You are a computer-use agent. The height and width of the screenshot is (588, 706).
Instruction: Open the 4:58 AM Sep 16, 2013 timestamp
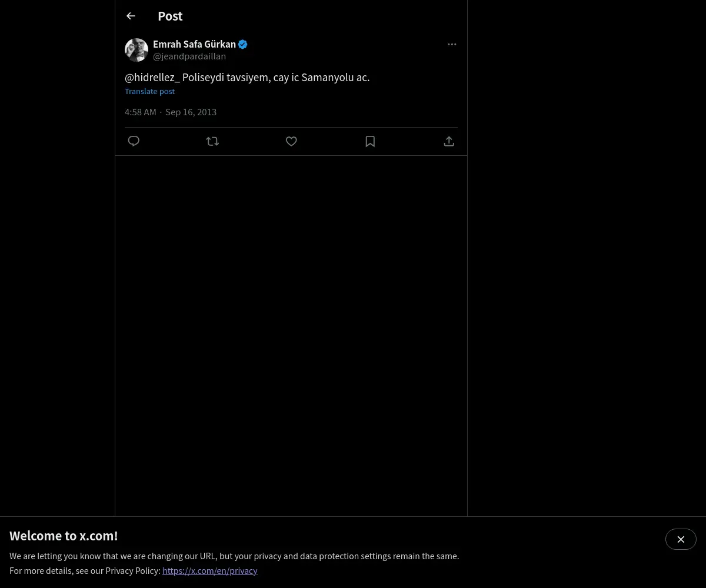171,112
